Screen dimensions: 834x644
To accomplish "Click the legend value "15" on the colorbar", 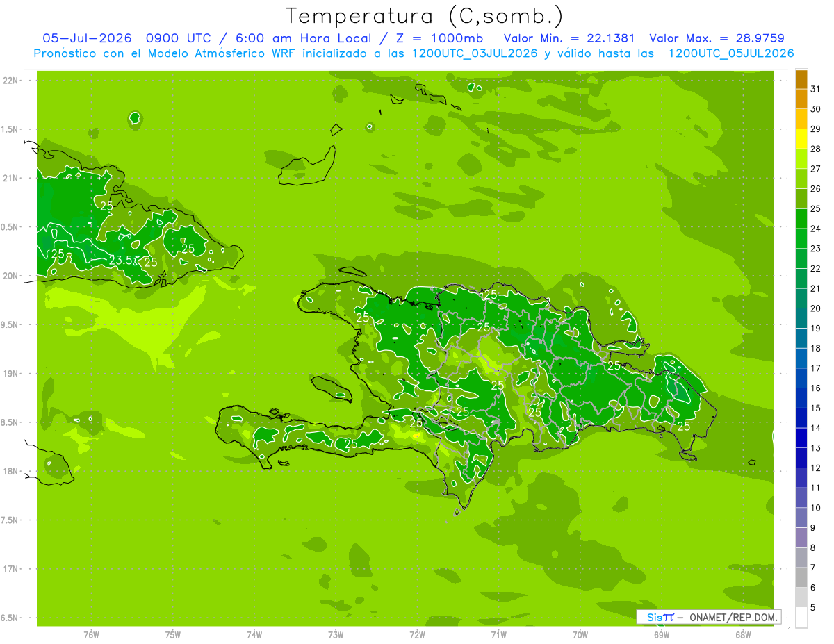I will 816,408.
